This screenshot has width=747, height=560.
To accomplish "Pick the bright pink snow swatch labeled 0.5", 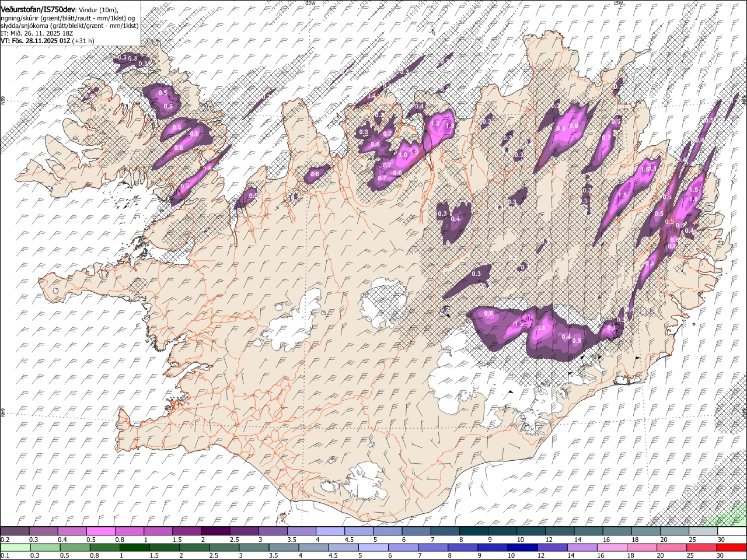I will click(x=100, y=531).
